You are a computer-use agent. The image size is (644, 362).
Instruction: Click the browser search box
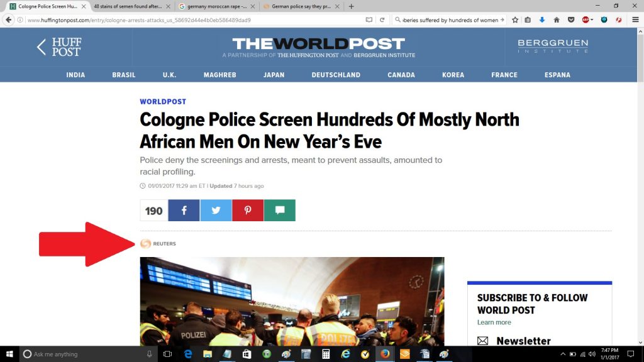pyautogui.click(x=450, y=19)
